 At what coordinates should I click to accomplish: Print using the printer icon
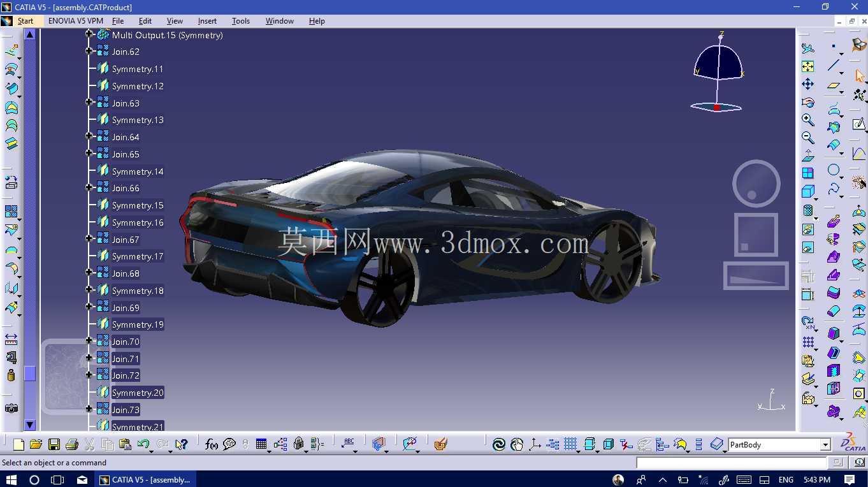click(x=71, y=444)
